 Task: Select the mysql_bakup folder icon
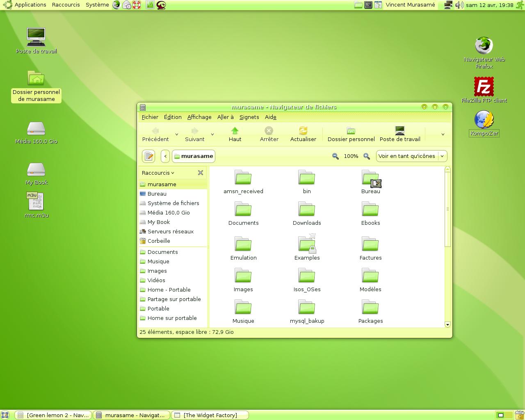coord(307,307)
